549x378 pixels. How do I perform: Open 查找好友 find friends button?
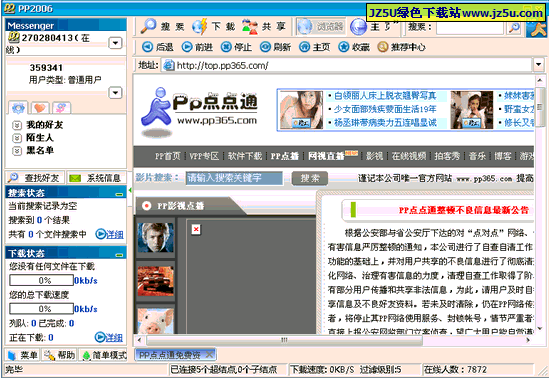(35, 178)
